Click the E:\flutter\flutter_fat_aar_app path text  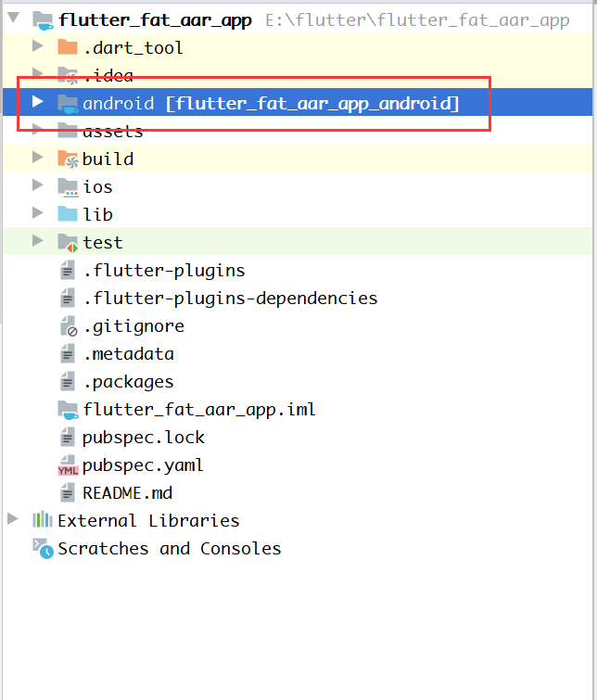(417, 20)
